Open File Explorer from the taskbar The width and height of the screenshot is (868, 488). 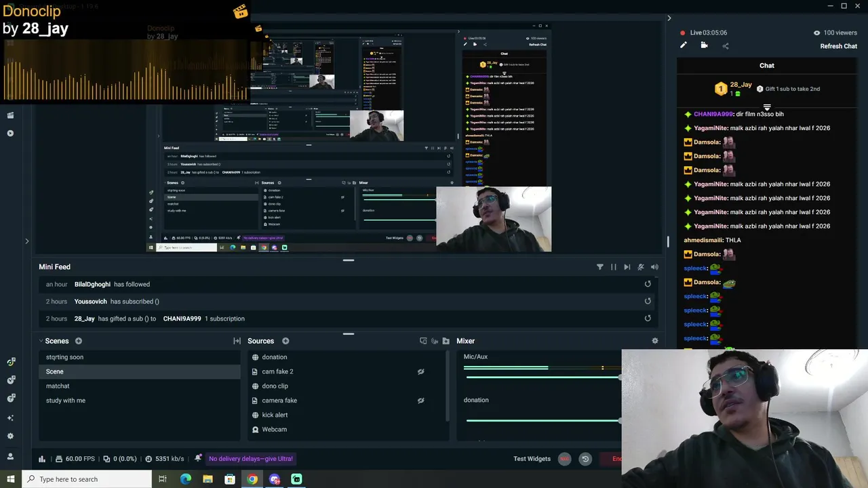point(208,479)
